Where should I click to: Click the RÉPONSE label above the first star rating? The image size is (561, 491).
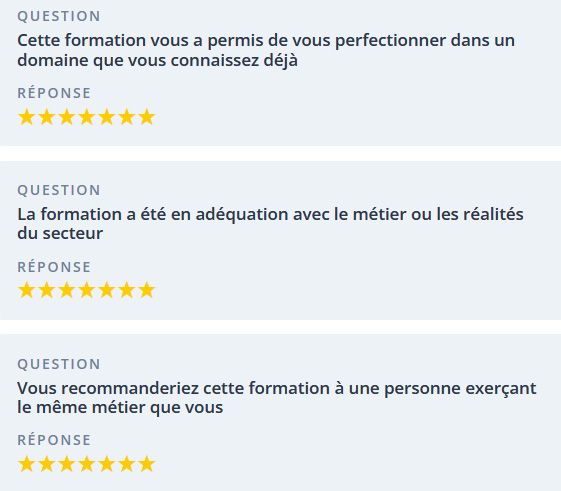coord(54,93)
